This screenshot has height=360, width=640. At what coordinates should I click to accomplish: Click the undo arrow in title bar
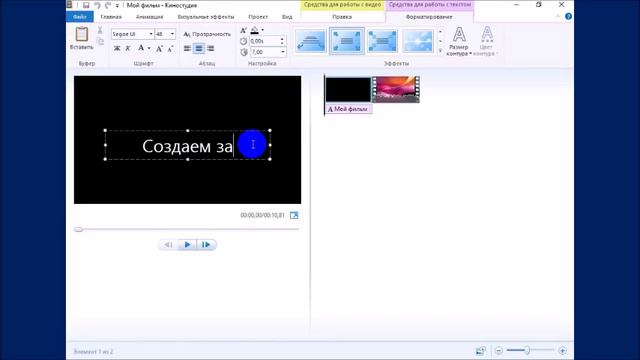pos(97,5)
